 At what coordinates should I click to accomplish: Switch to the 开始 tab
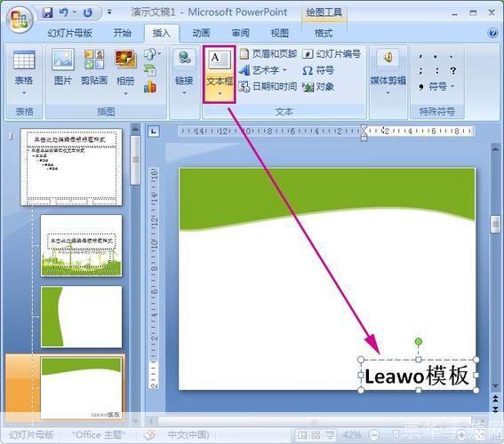122,33
